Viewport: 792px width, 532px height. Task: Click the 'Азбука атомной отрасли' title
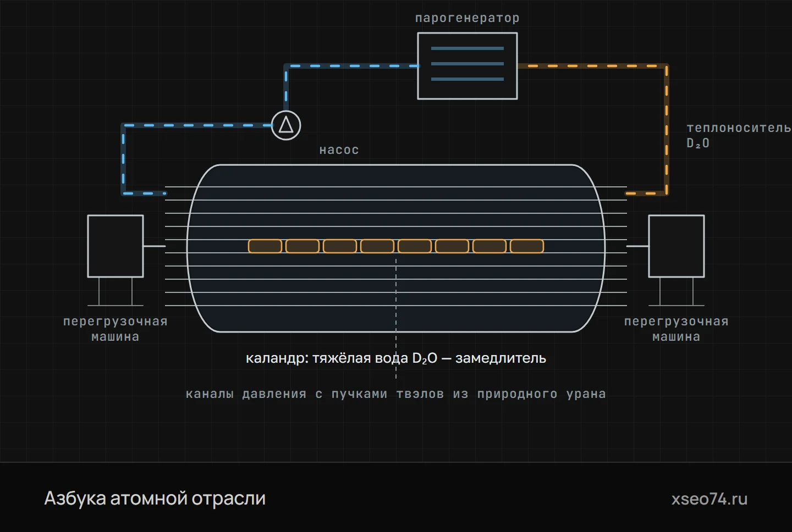pyautogui.click(x=155, y=498)
